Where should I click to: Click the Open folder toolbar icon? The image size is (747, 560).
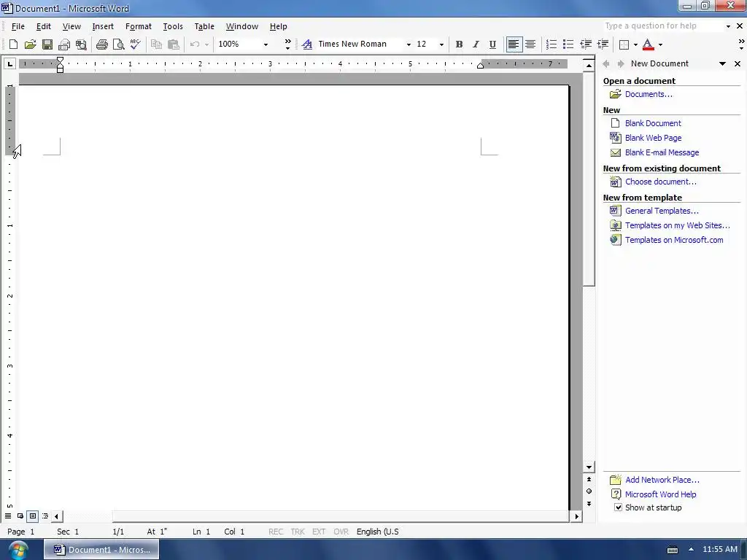click(x=30, y=44)
